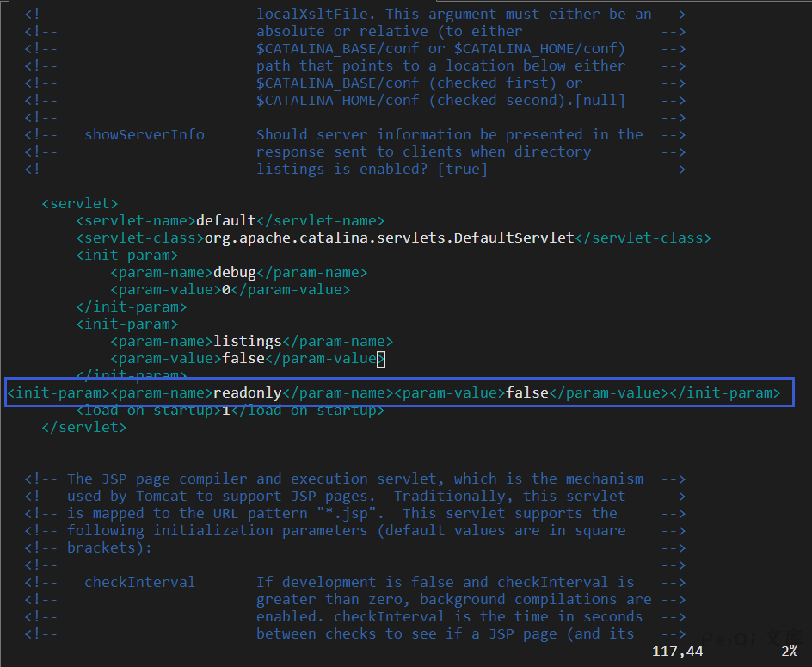This screenshot has width=812, height=667.
Task: Click the cursor block after listings param-value
Action: click(381, 359)
